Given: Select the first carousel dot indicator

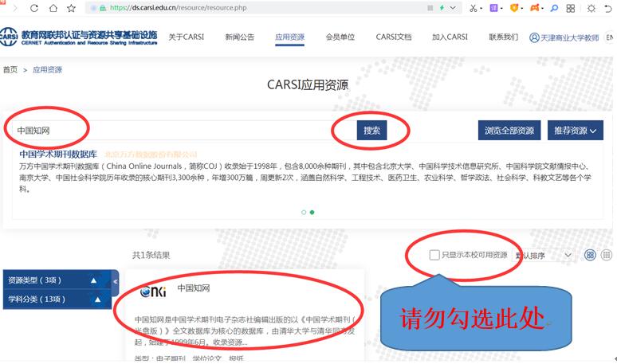Looking at the screenshot, I should pos(304,213).
